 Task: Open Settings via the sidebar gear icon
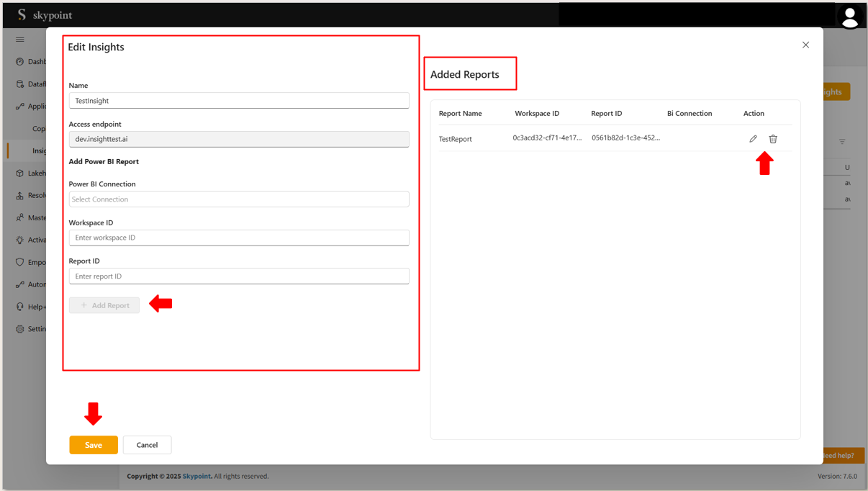[x=20, y=329]
